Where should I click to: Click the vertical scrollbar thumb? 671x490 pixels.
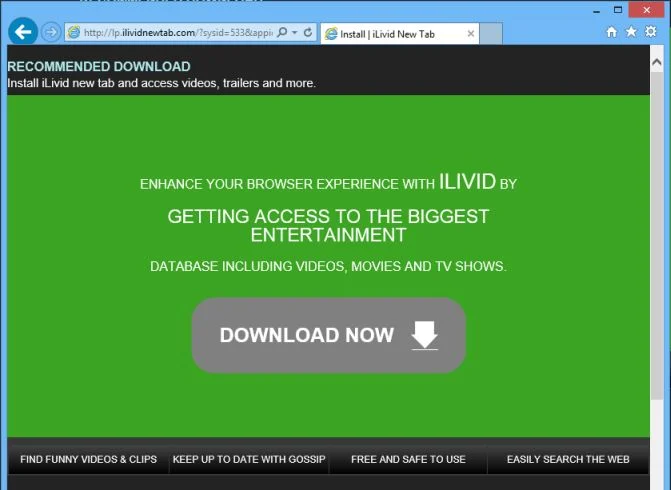656,235
